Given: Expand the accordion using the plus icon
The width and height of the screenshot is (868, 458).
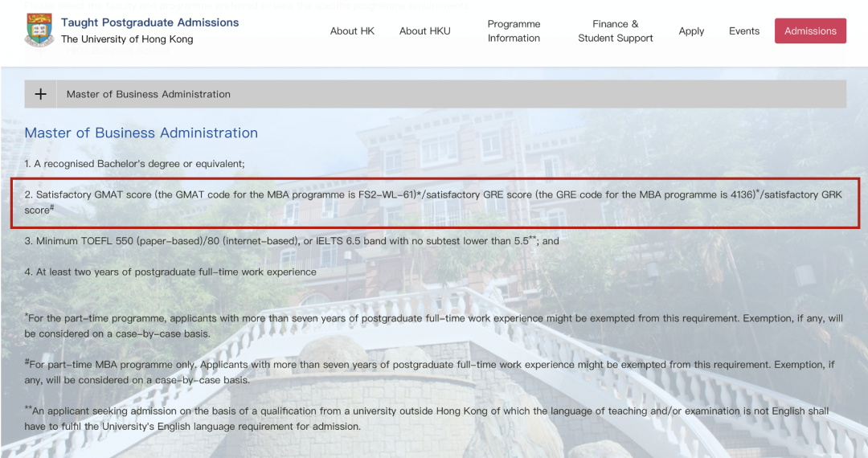Looking at the screenshot, I should coord(40,94).
